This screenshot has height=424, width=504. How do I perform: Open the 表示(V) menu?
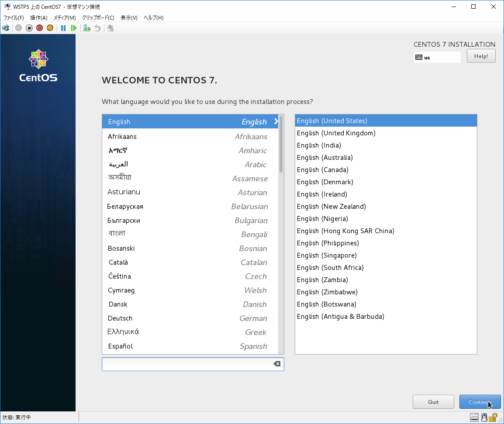[x=129, y=18]
